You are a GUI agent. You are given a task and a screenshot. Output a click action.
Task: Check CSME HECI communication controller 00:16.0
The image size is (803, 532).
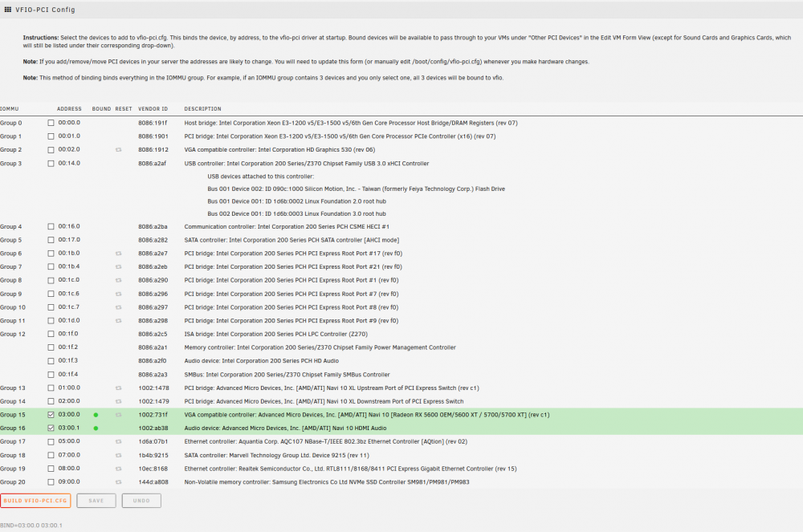click(x=51, y=226)
